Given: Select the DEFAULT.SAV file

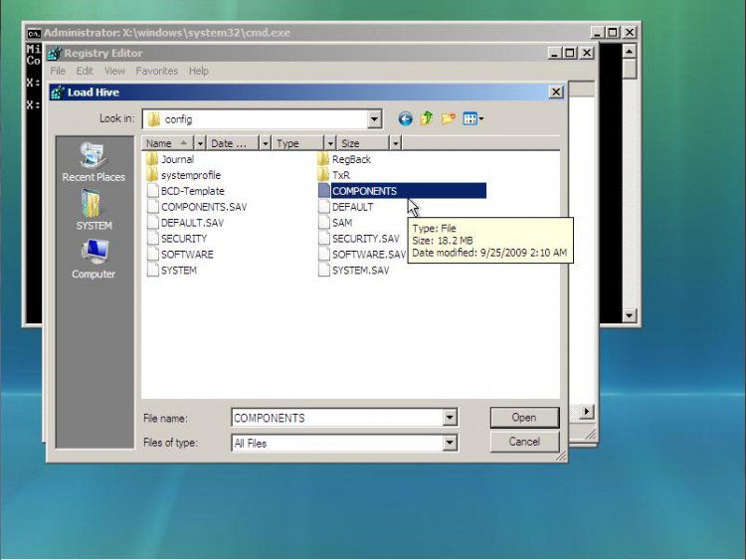Looking at the screenshot, I should click(x=185, y=223).
